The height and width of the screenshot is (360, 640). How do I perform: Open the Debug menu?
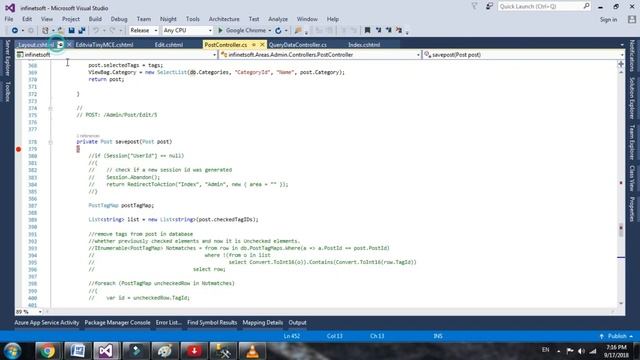[119, 19]
